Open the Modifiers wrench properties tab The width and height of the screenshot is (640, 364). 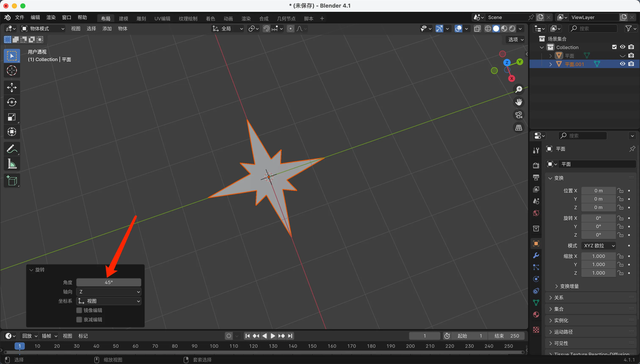[x=536, y=255]
